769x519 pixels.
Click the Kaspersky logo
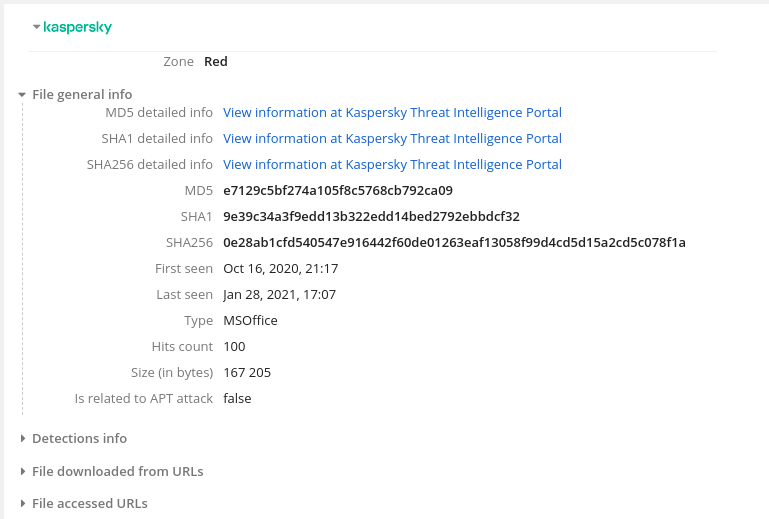point(78,28)
